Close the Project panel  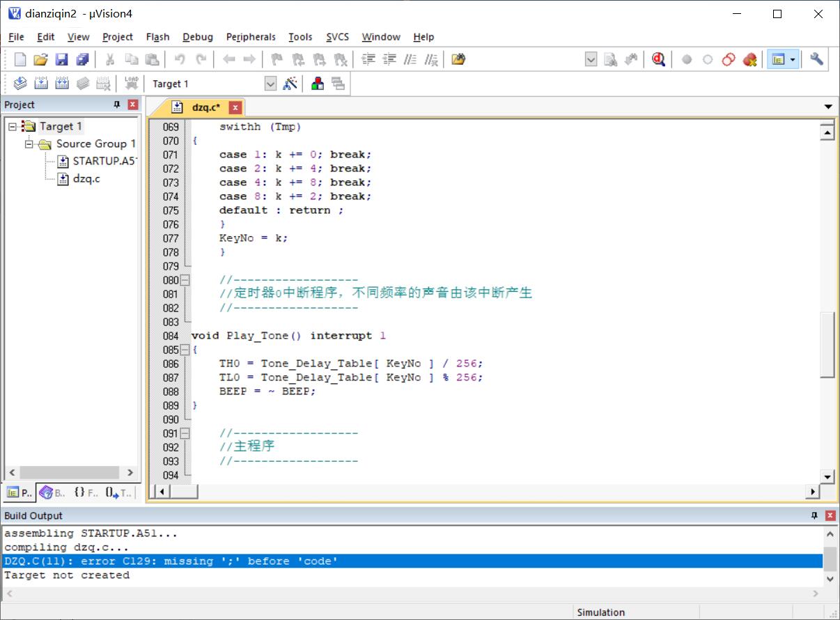[132, 104]
